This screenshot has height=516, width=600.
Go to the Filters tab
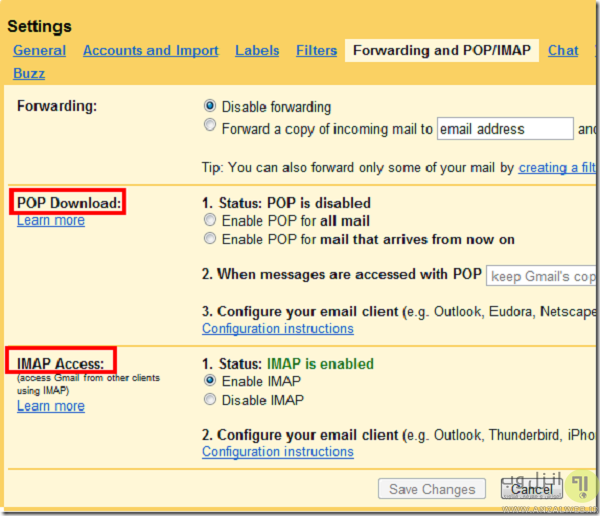click(x=316, y=51)
